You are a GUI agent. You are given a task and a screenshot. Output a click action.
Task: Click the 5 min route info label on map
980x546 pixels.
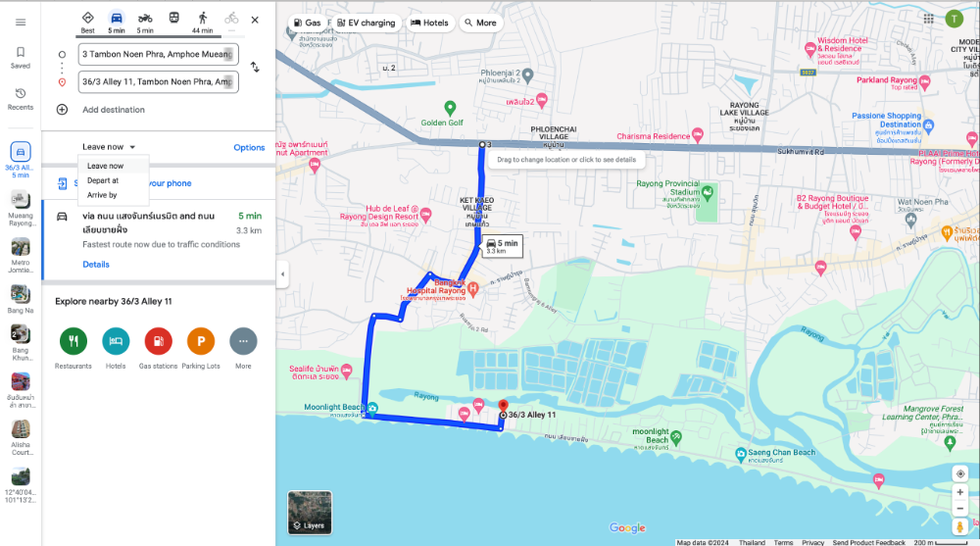pyautogui.click(x=502, y=246)
